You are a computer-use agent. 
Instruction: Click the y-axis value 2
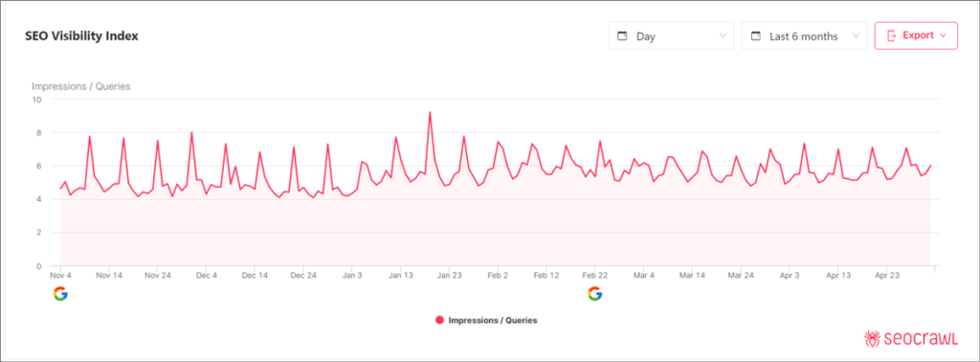38,233
